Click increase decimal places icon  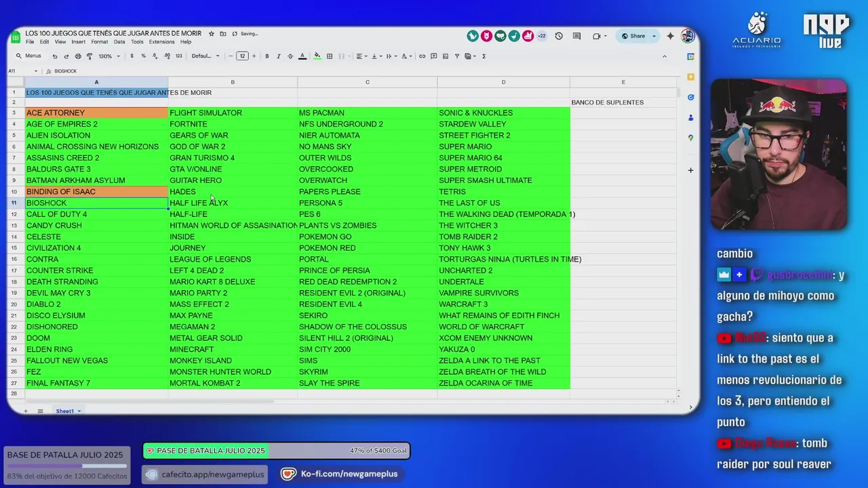[166, 56]
